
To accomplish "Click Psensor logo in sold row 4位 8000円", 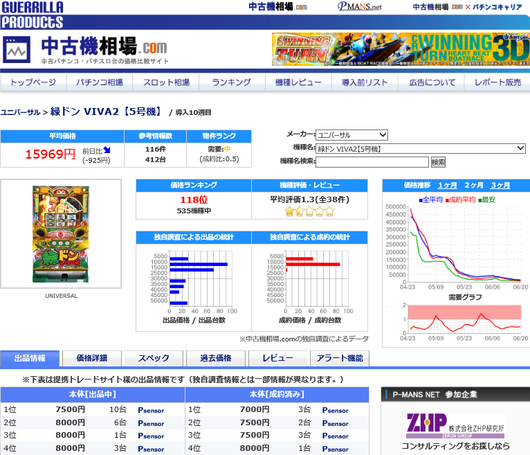I will coord(335,449).
